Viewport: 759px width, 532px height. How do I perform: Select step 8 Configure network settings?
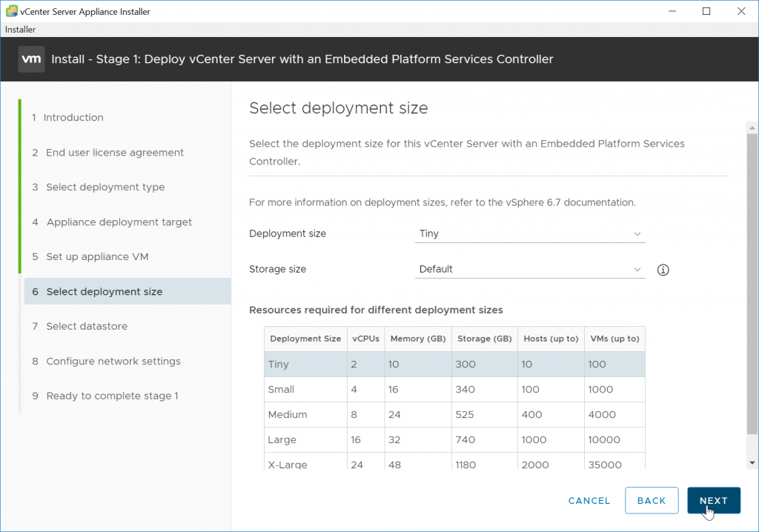pyautogui.click(x=106, y=361)
